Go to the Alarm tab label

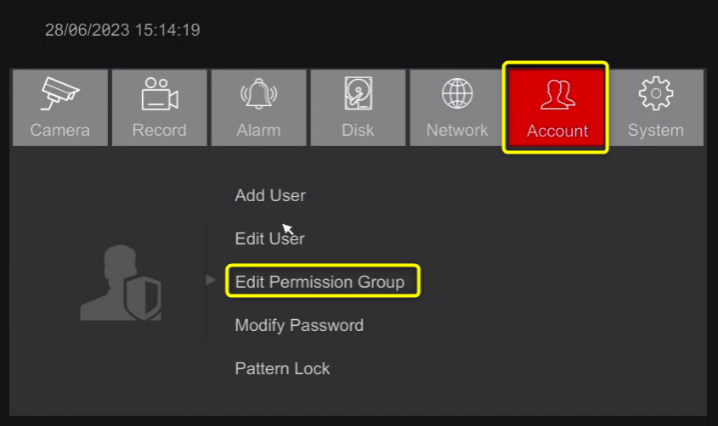tap(258, 130)
